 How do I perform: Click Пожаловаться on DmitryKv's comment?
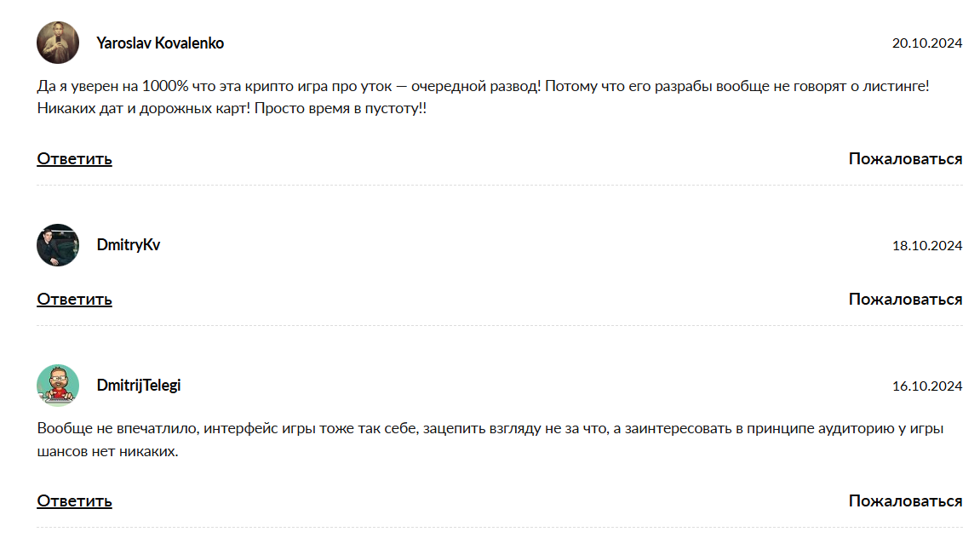tap(905, 300)
